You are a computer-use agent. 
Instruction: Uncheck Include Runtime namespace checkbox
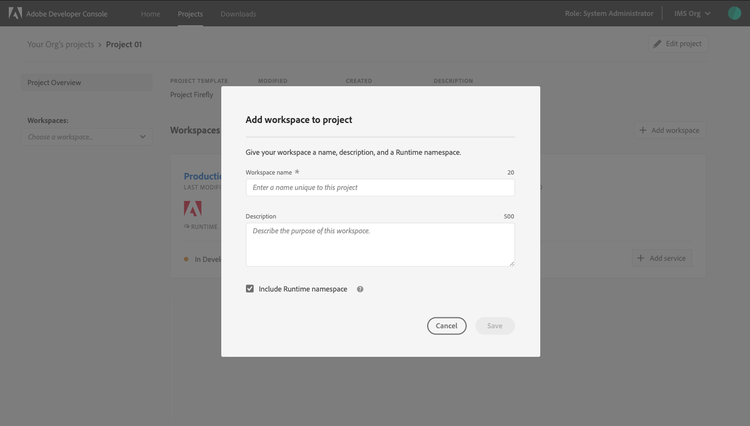[x=250, y=289]
